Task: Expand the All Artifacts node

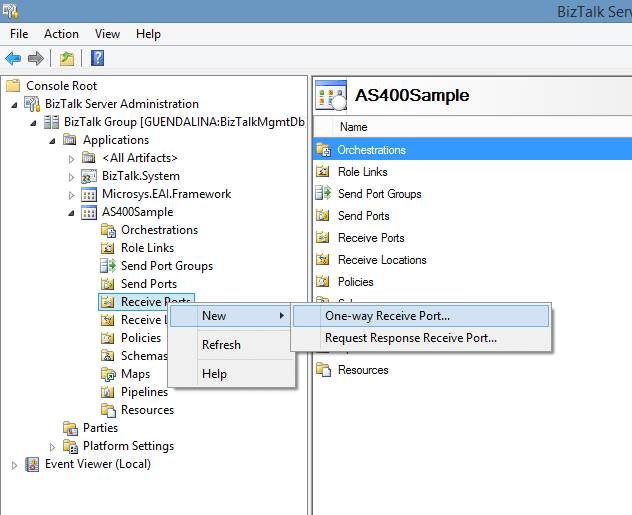Action: point(71,159)
